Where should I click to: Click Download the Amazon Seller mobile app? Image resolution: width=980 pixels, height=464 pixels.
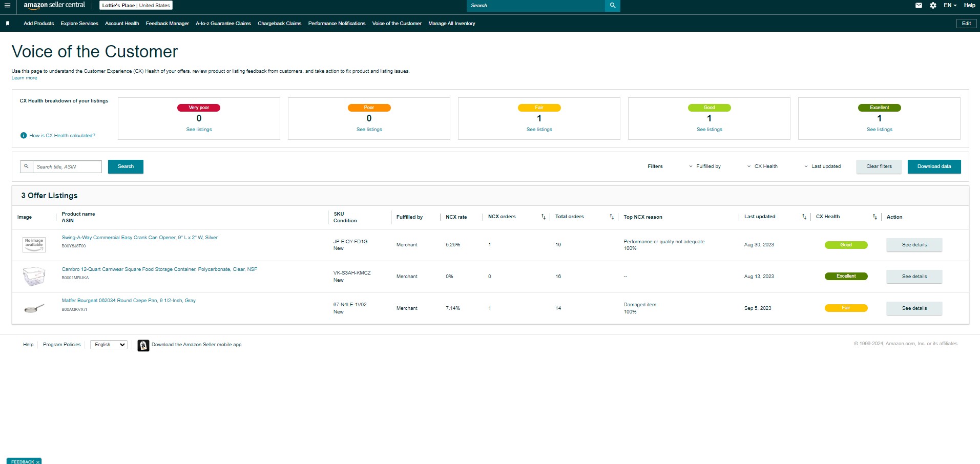(x=196, y=345)
